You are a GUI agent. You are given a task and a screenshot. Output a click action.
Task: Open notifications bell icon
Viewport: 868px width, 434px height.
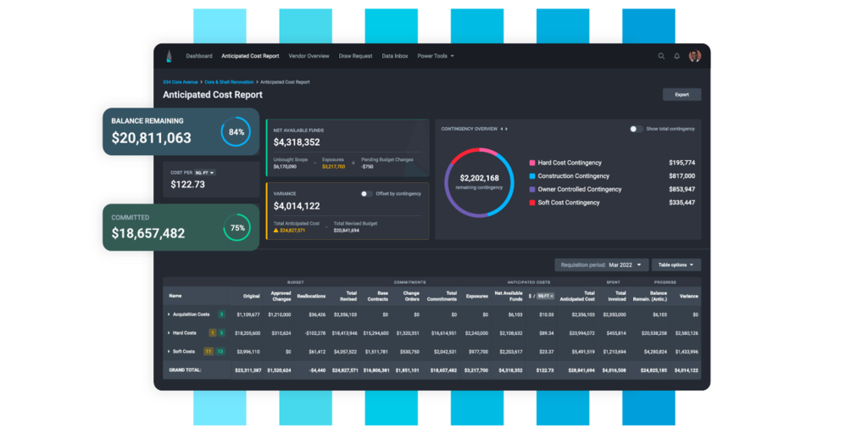tap(676, 56)
